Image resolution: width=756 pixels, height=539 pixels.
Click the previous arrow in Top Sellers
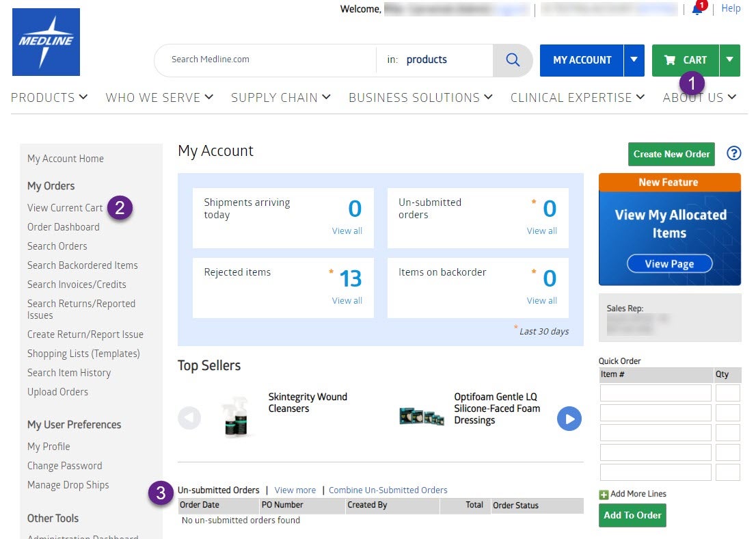coord(189,418)
